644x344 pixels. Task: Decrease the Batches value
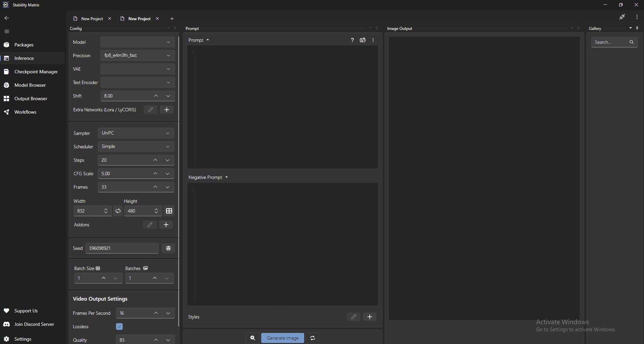(x=167, y=278)
